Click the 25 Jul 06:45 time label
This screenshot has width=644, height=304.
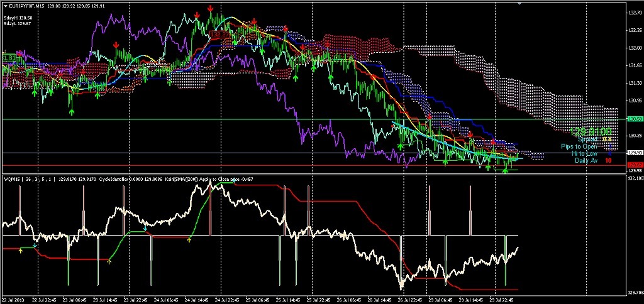257,300
